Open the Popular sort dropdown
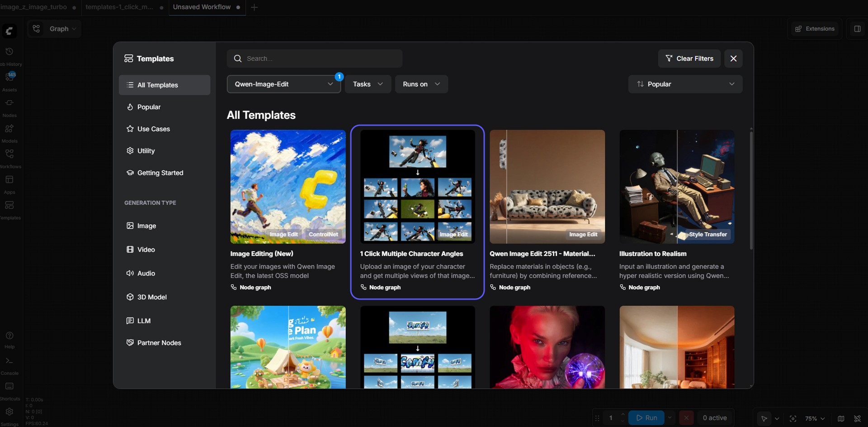 tap(685, 84)
